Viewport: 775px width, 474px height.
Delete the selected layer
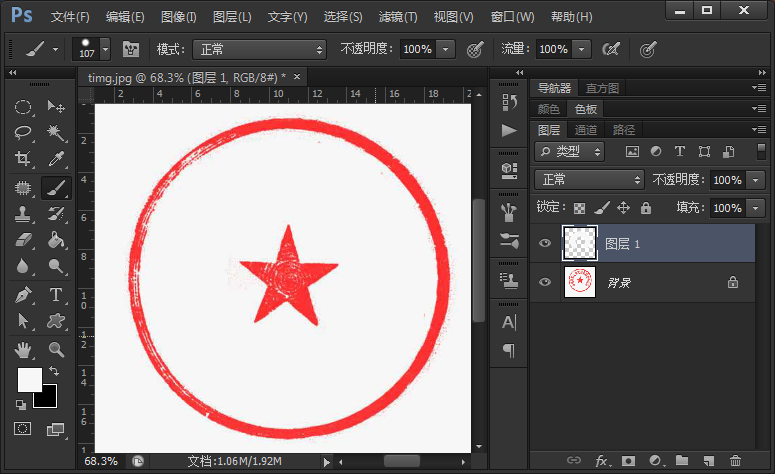click(x=735, y=461)
